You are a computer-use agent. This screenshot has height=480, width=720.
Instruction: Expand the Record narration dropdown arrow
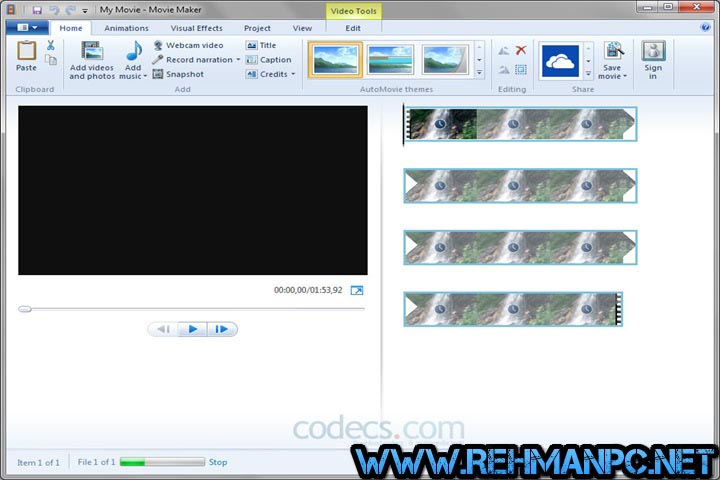coord(238,60)
